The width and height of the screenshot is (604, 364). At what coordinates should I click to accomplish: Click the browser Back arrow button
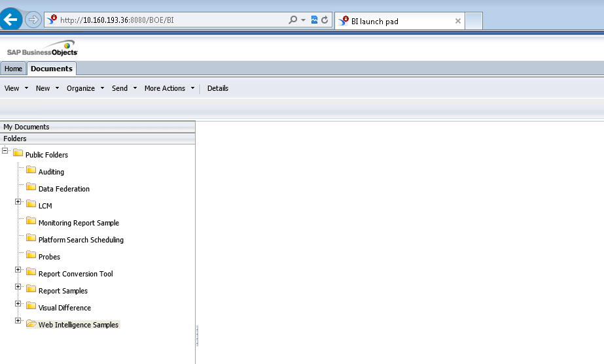10,19
